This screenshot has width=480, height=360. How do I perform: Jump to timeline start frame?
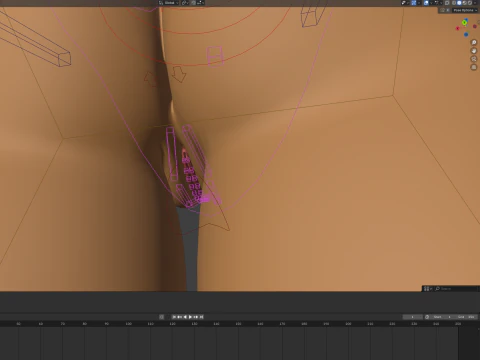pyautogui.click(x=174, y=317)
